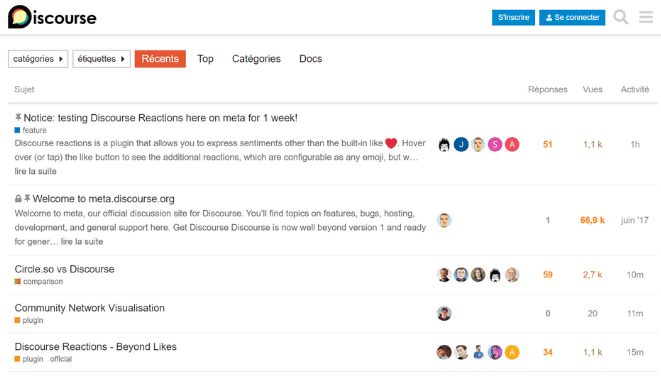Click the 59 replies count
Viewport: 661px width, 381px height.
coord(548,275)
